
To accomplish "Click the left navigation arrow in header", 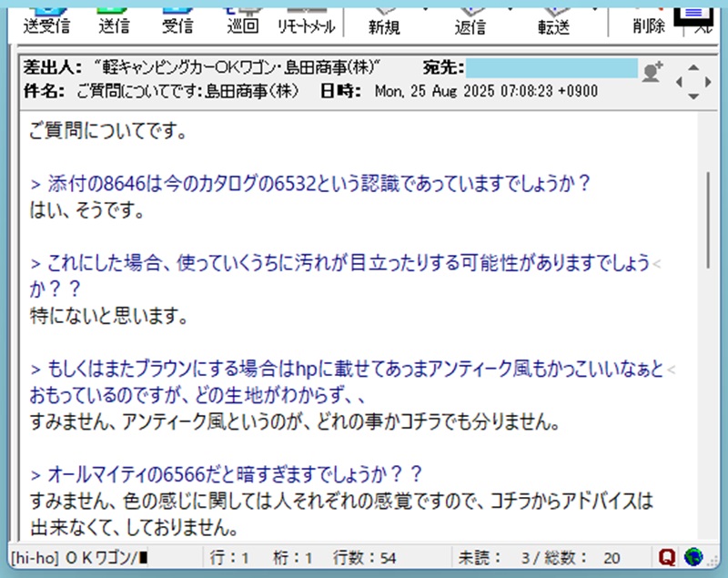I will (680, 82).
